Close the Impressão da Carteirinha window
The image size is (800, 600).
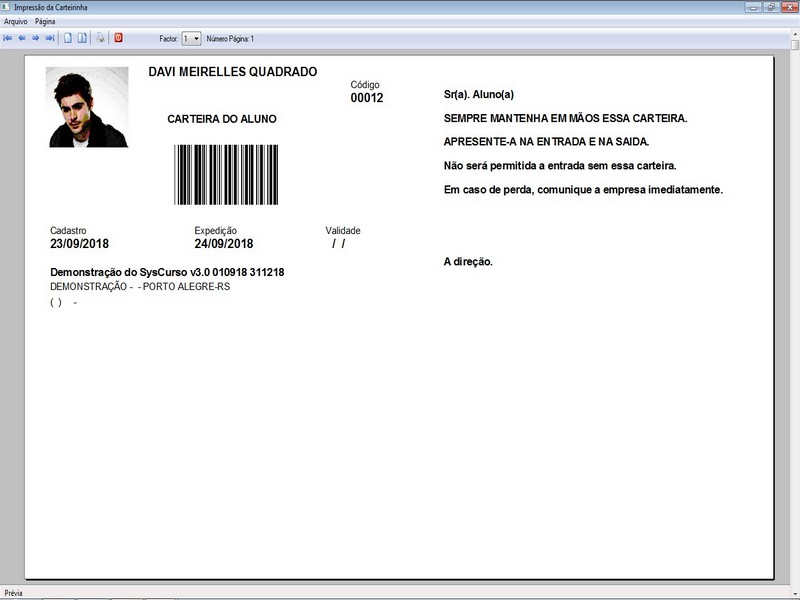789,7
